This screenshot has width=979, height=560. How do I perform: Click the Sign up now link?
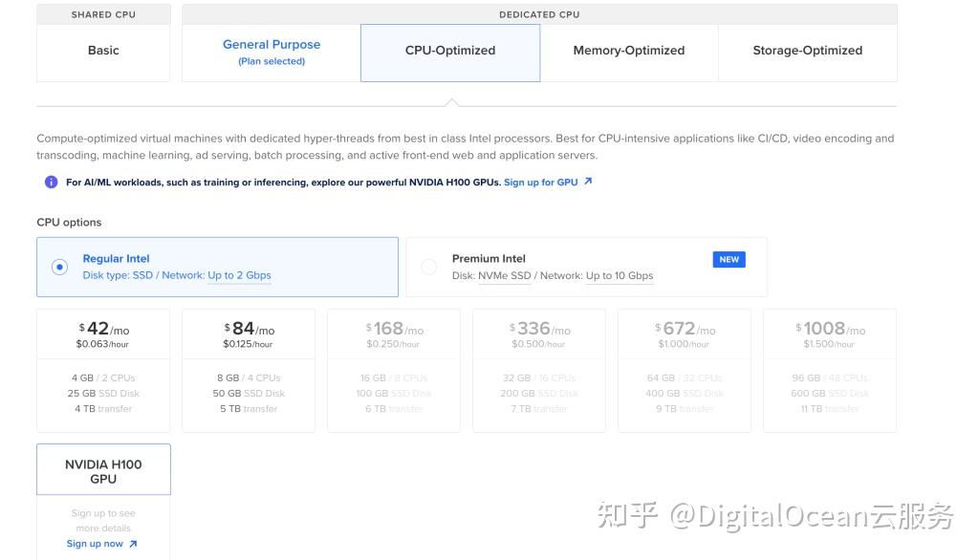click(x=98, y=543)
